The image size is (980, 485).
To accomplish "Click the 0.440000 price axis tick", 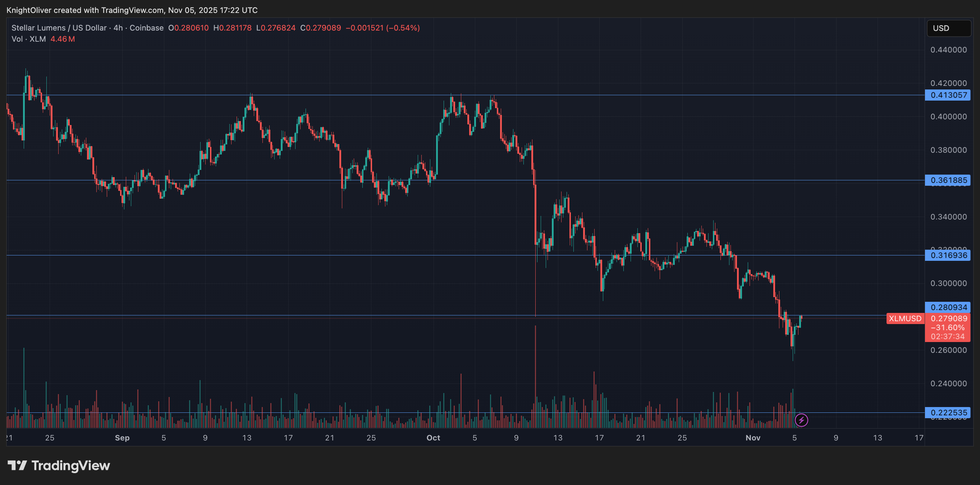I will [x=948, y=50].
